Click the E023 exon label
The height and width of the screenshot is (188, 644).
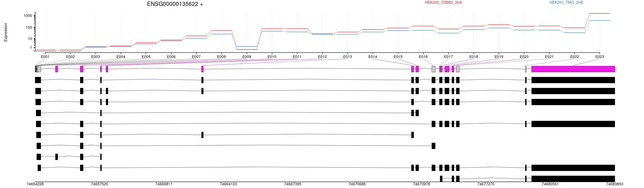coord(600,57)
